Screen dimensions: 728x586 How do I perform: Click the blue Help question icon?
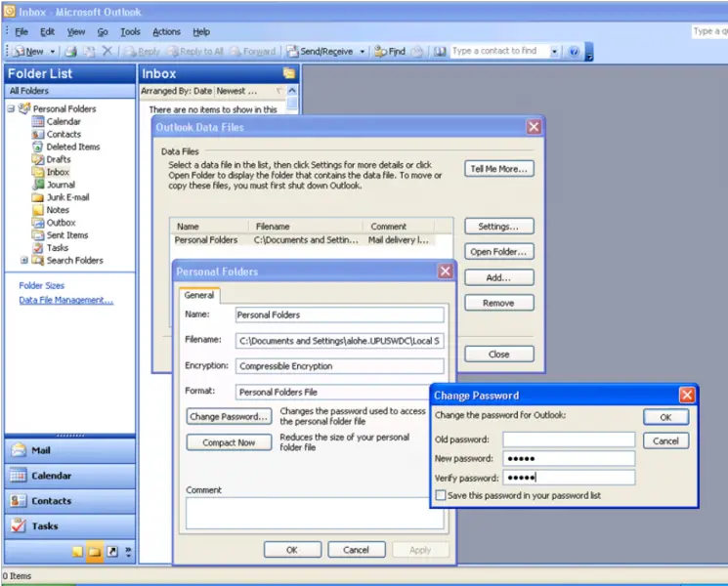pos(574,52)
